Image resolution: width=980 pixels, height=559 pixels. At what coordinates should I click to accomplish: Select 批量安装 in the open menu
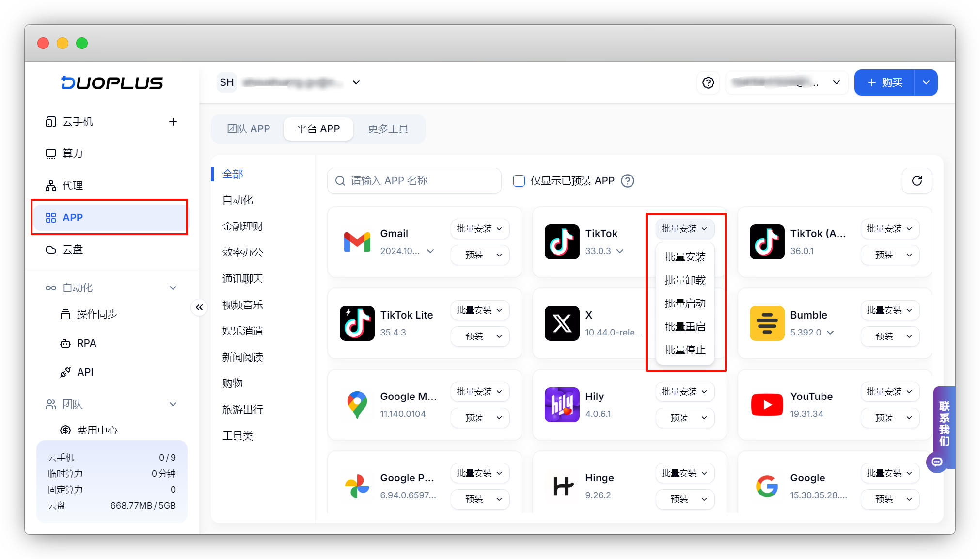685,257
